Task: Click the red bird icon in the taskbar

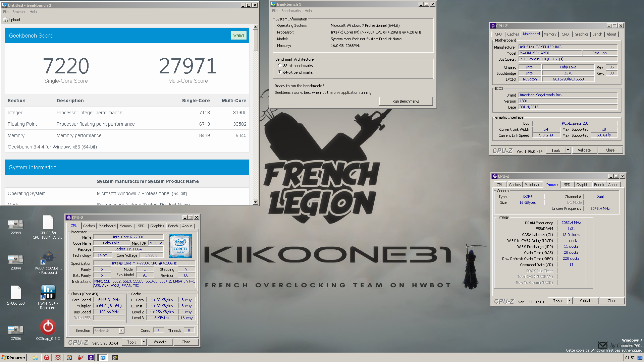Action: pos(80,358)
